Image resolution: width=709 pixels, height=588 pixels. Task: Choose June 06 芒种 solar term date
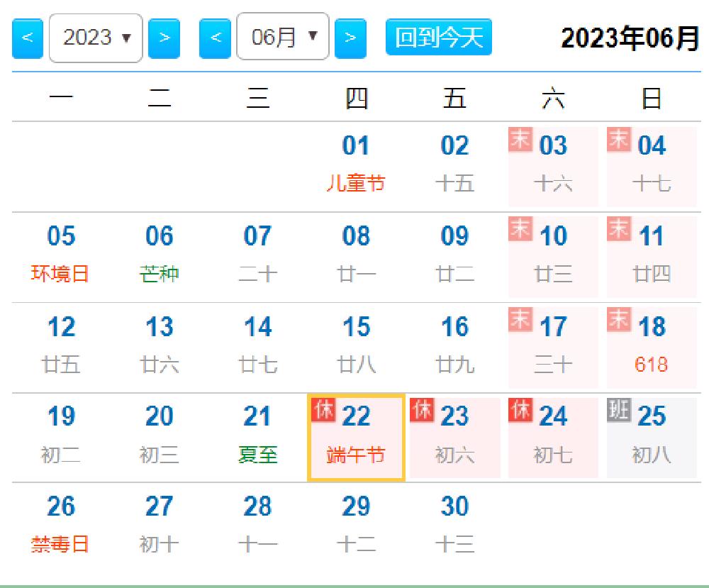pos(159,255)
